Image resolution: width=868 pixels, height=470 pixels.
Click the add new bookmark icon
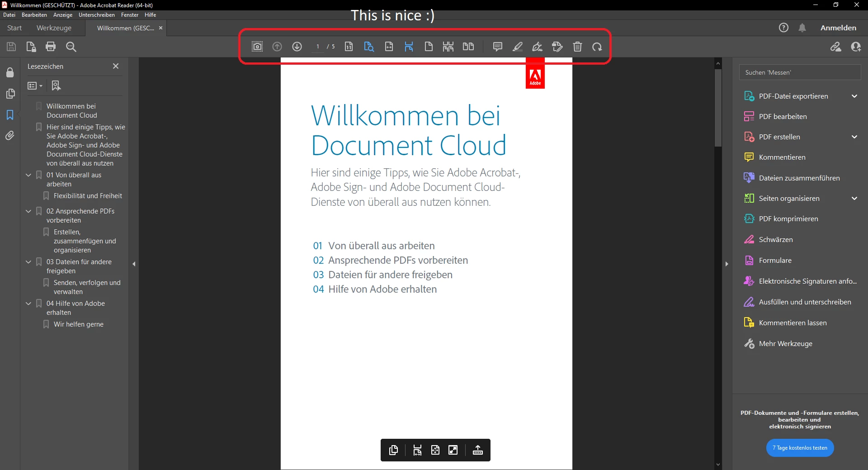click(x=56, y=85)
